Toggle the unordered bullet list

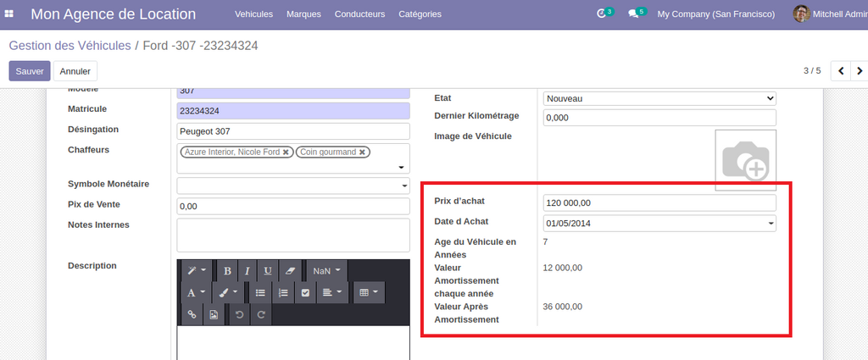pos(260,293)
